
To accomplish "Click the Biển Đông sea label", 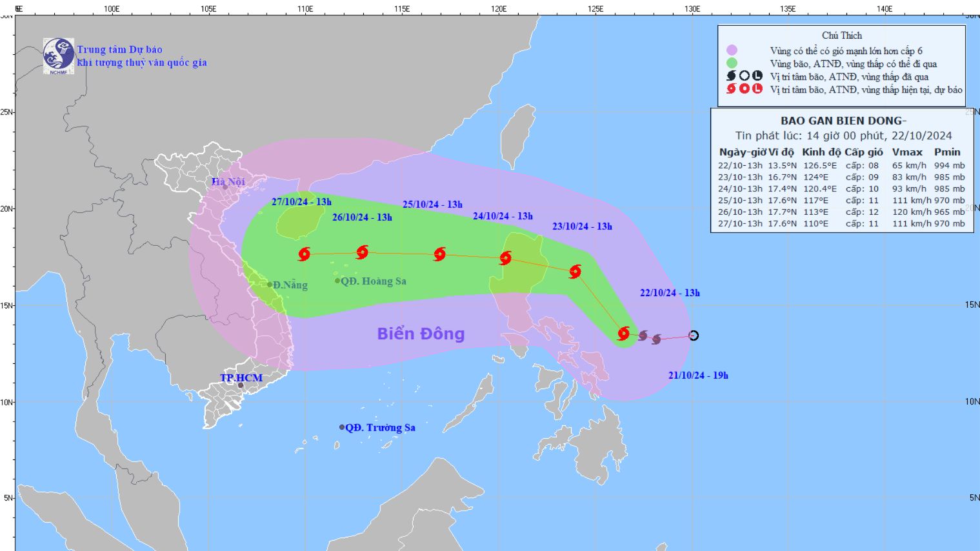I will click(x=421, y=334).
